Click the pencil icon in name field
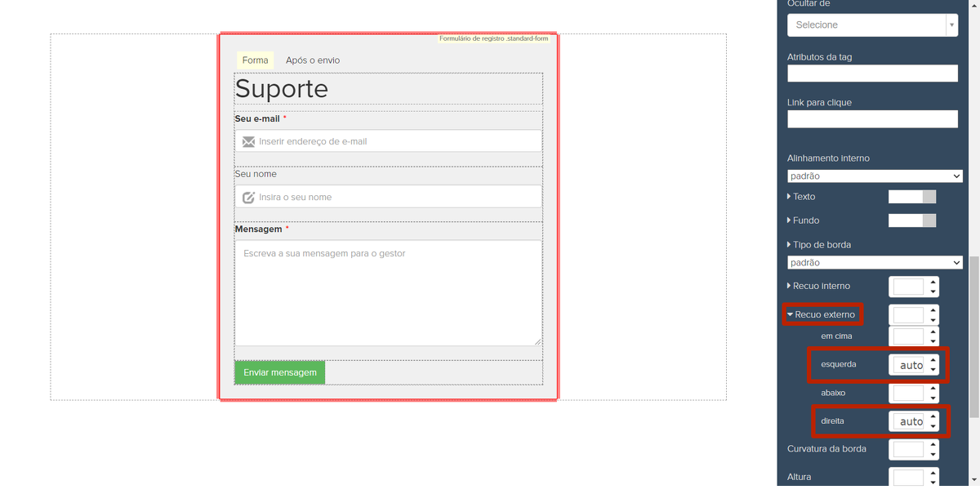 tap(248, 198)
